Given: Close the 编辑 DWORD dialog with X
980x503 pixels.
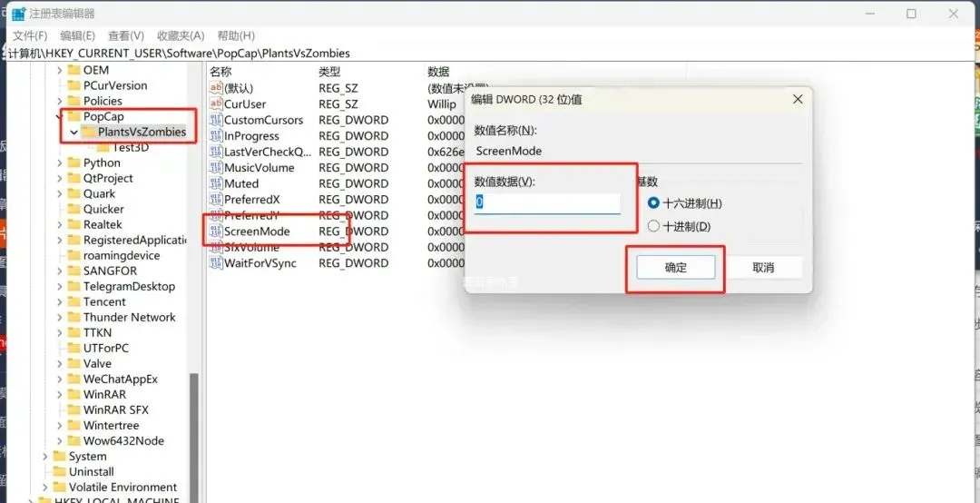Looking at the screenshot, I should click(798, 100).
